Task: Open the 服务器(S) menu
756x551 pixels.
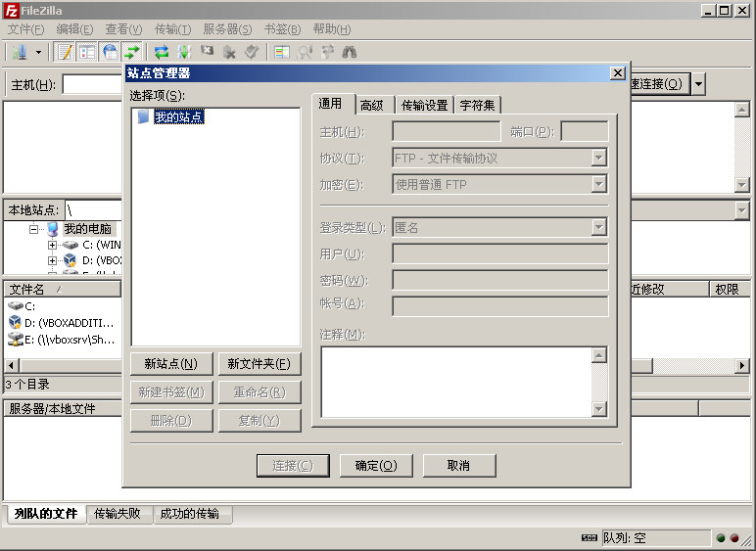Action: (x=227, y=29)
